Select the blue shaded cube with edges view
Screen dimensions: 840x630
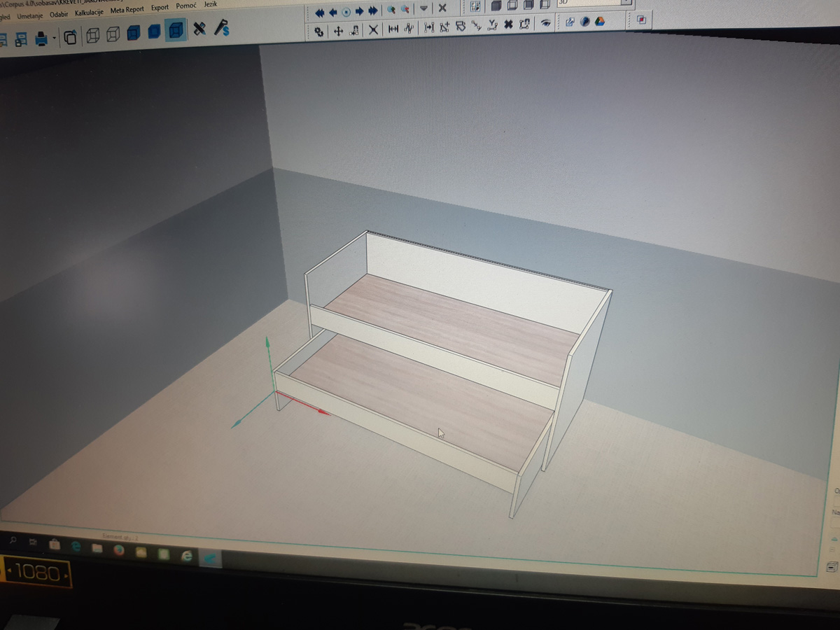[134, 32]
